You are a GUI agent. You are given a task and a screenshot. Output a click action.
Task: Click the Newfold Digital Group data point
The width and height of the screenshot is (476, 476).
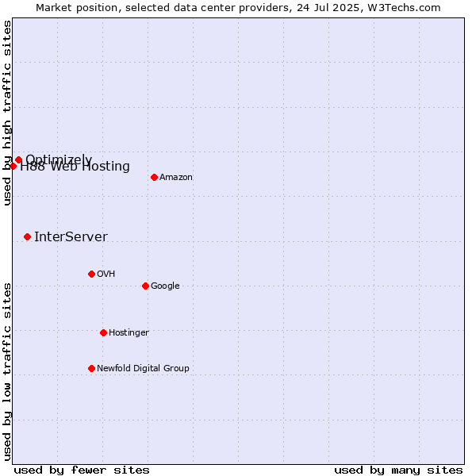click(91, 369)
